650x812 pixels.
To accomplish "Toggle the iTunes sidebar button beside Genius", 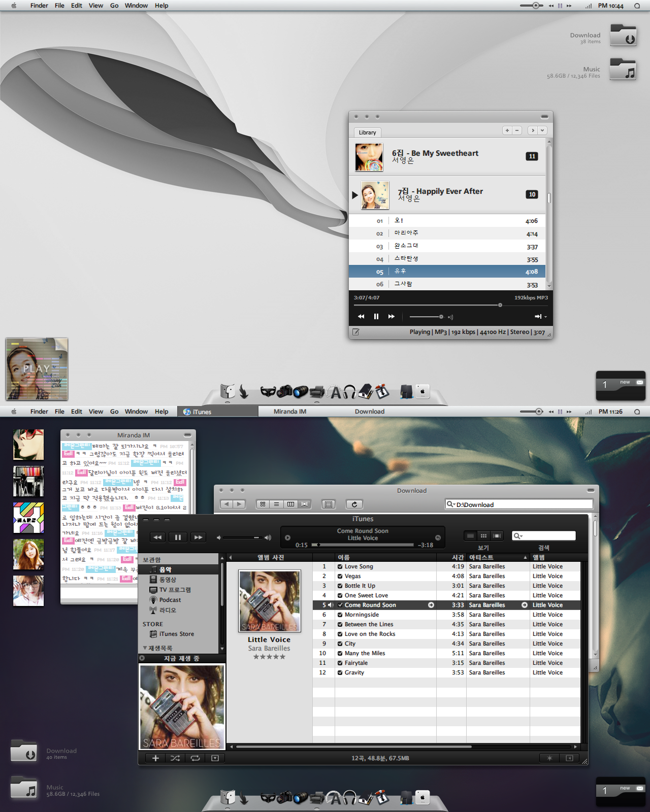I will pos(569,758).
